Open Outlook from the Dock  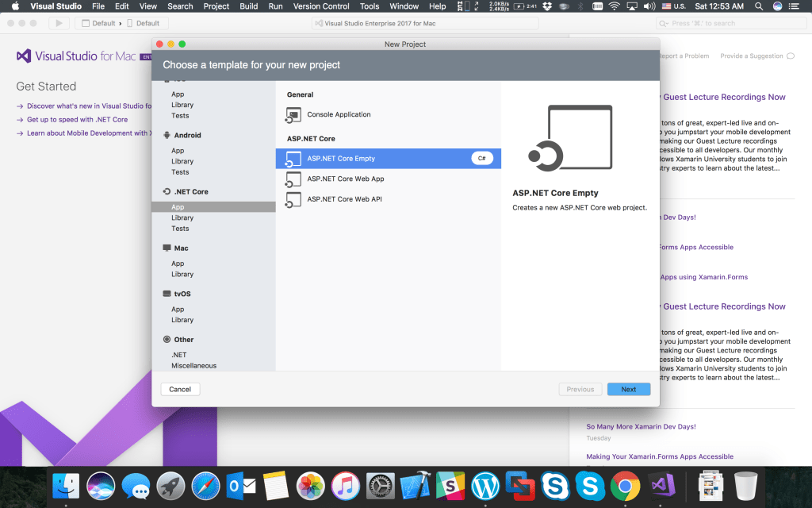click(240, 487)
